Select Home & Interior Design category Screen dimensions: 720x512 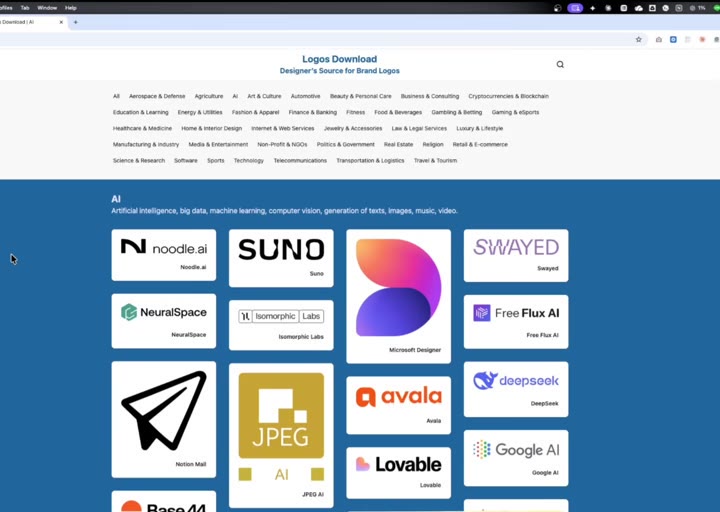point(211,129)
